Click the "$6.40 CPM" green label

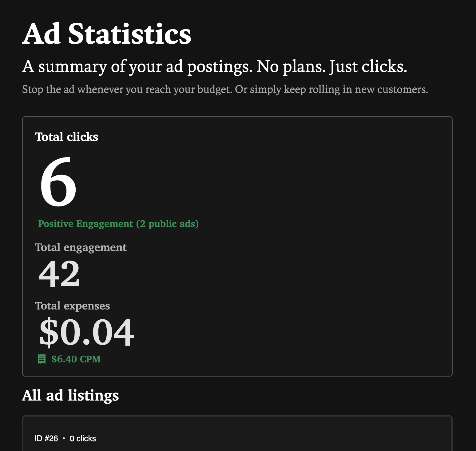[76, 359]
